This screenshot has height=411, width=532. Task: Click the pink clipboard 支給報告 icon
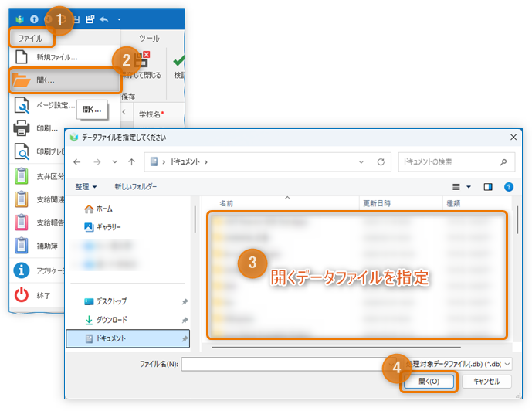tap(22, 222)
